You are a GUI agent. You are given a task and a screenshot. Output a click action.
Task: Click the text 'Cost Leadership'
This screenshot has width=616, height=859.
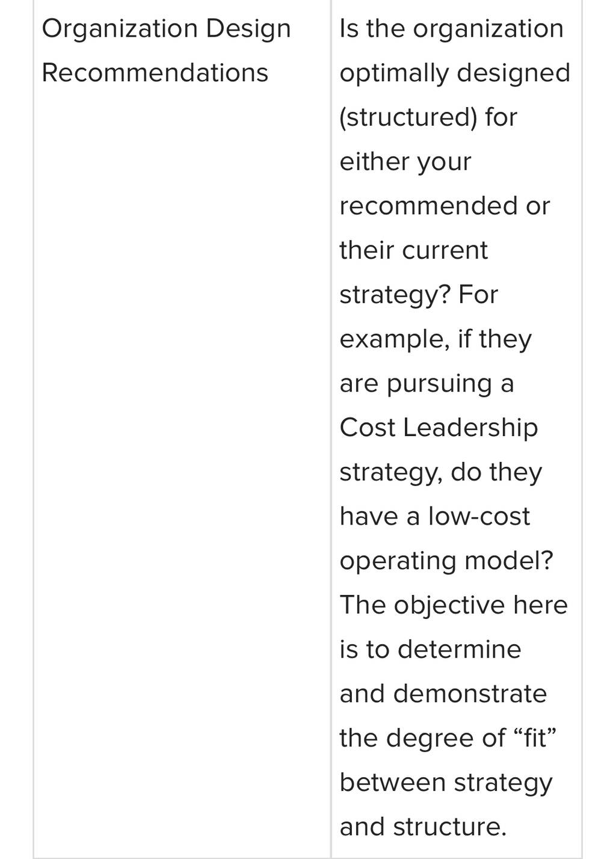click(439, 428)
